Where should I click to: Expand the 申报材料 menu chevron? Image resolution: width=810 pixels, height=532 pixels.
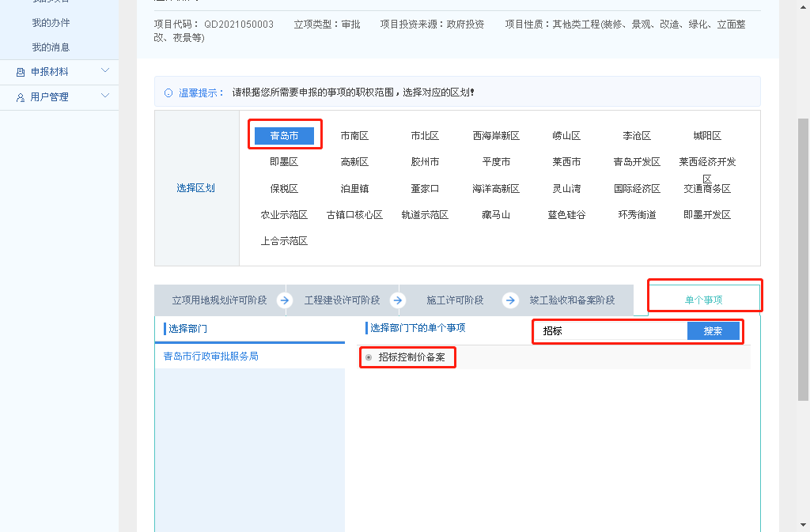(105, 71)
